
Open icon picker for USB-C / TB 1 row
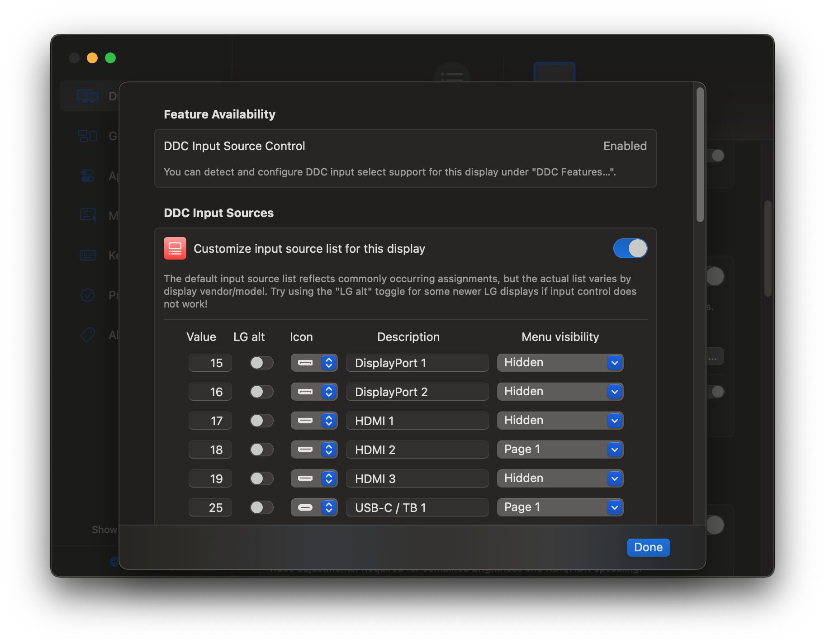tap(314, 507)
